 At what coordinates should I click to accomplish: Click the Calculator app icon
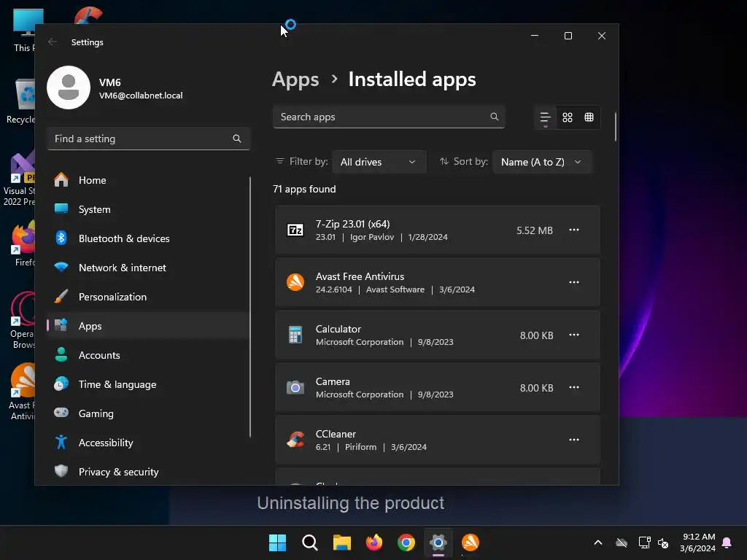point(295,335)
